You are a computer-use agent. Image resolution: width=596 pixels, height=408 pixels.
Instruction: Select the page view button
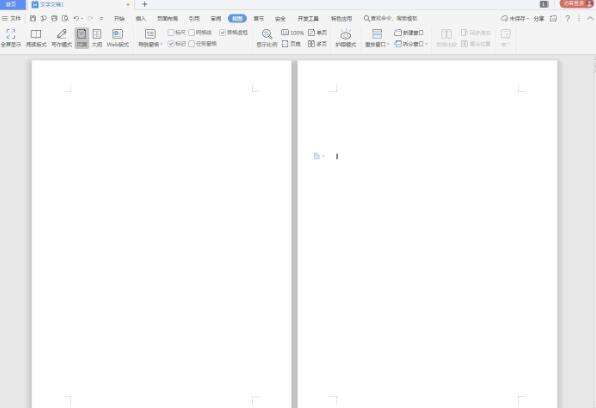pyautogui.click(x=81, y=37)
